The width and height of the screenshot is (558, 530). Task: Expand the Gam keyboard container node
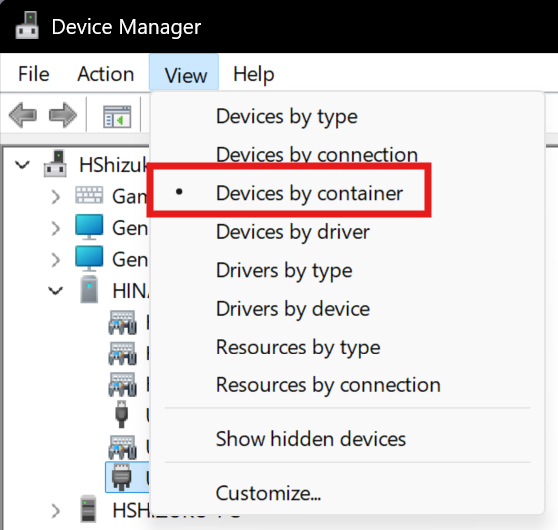[56, 196]
